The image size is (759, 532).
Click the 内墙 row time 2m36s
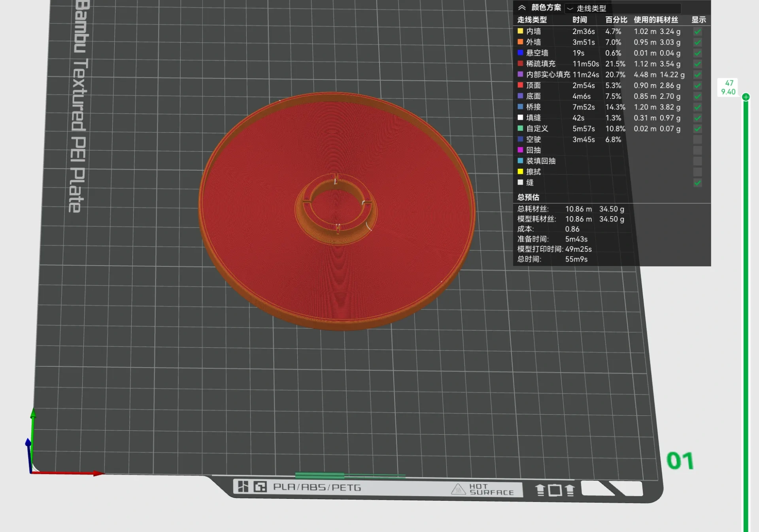point(583,32)
